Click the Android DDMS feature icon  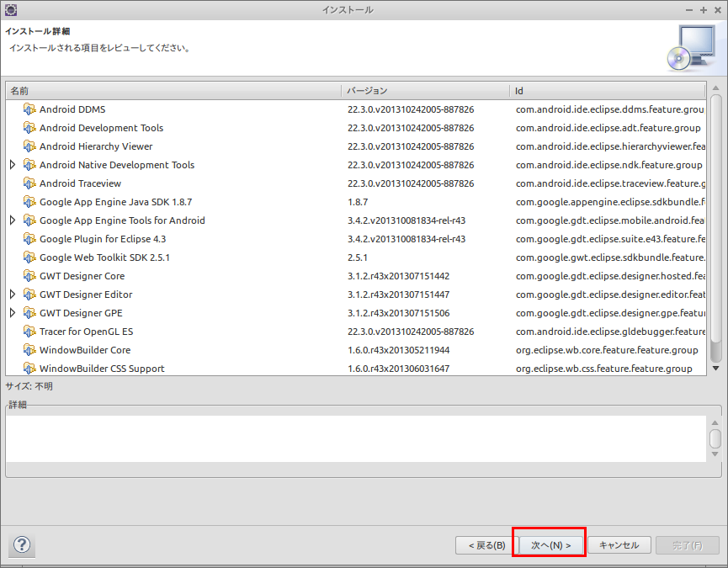29,109
